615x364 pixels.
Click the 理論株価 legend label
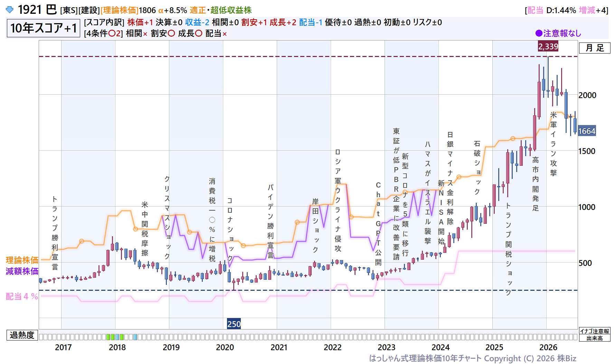click(x=22, y=260)
